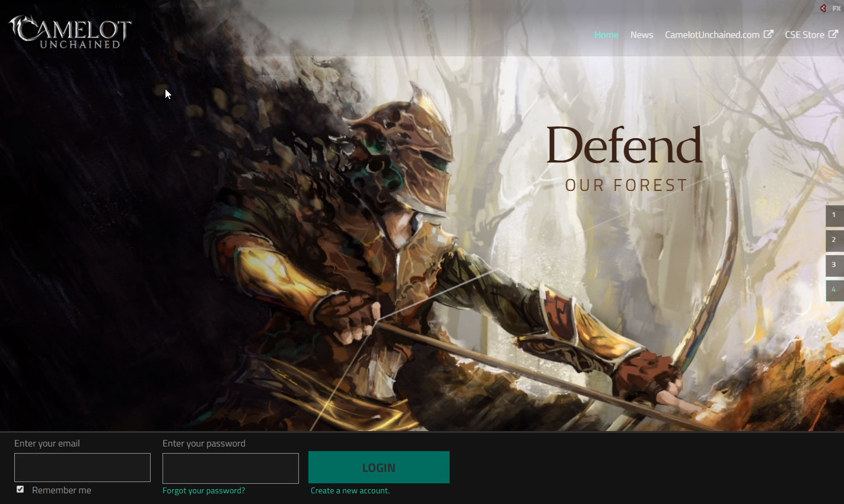Open Forgot your password link
844x504 pixels.
click(x=203, y=491)
